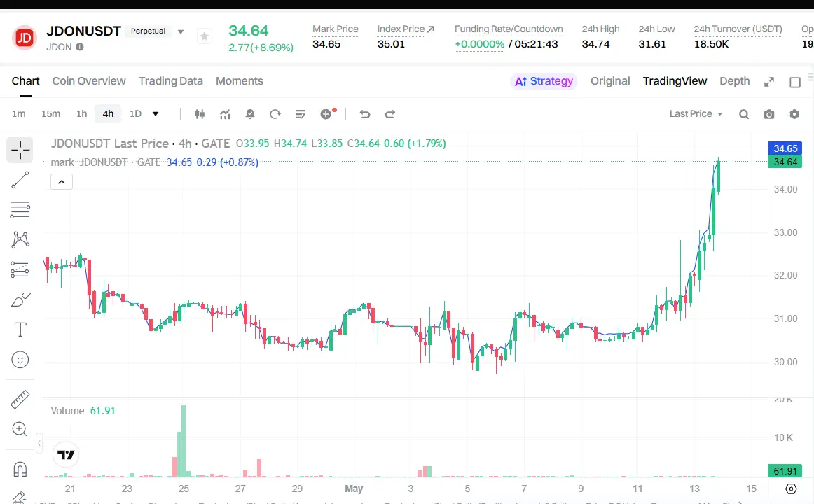Screen dimensions: 814x504
Task: Toggle the magnet snap mode
Action: [20, 469]
